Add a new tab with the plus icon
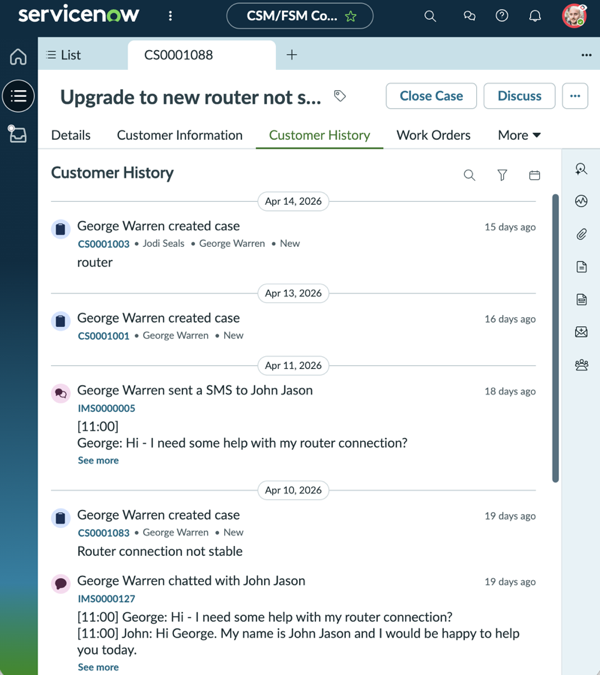Image resolution: width=600 pixels, height=675 pixels. click(292, 55)
